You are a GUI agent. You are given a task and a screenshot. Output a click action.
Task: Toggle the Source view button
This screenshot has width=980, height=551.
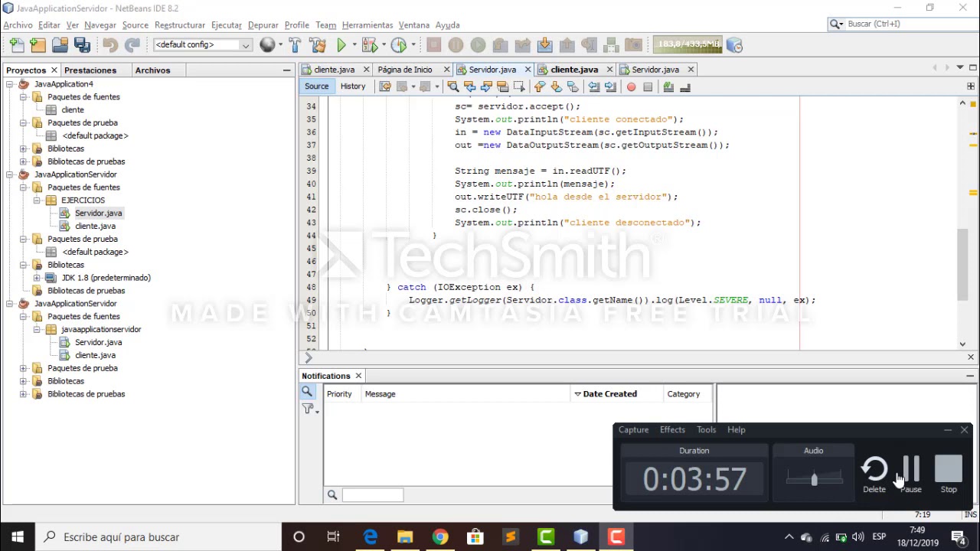(316, 86)
